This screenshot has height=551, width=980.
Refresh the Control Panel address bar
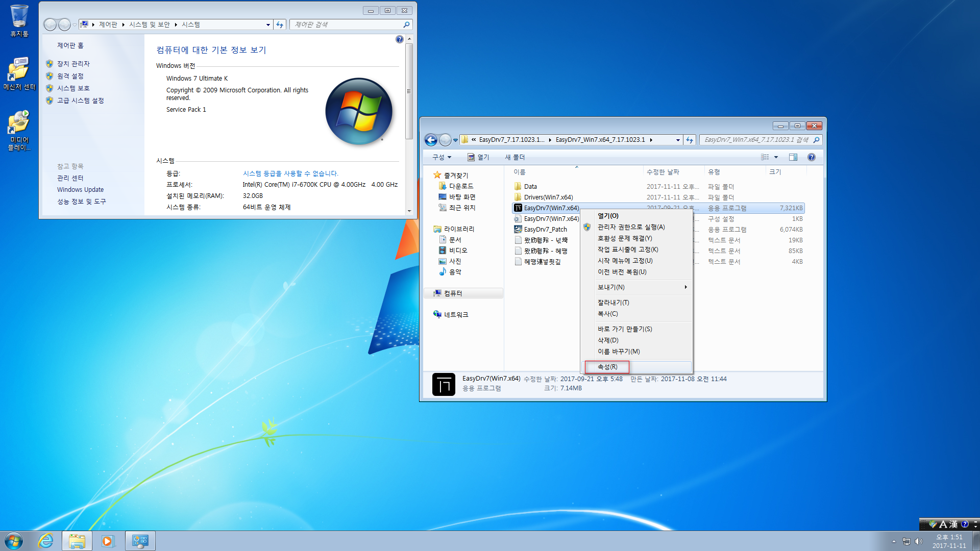click(280, 24)
